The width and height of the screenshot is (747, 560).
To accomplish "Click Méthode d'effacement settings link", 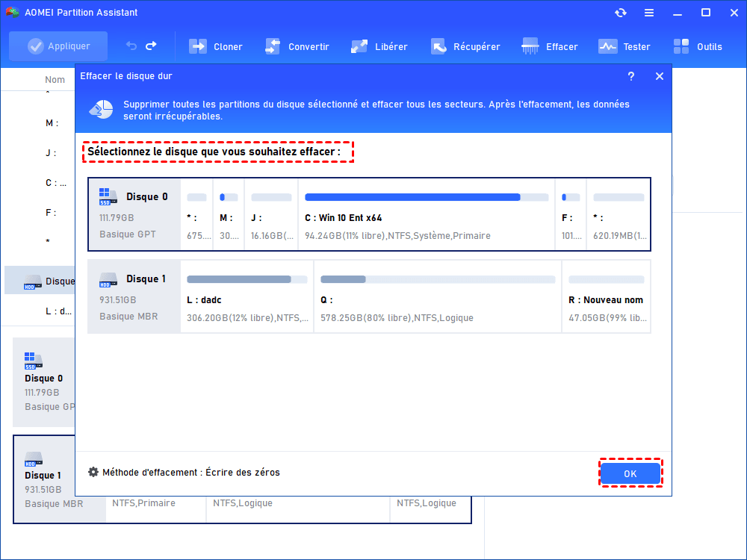I will tap(184, 473).
